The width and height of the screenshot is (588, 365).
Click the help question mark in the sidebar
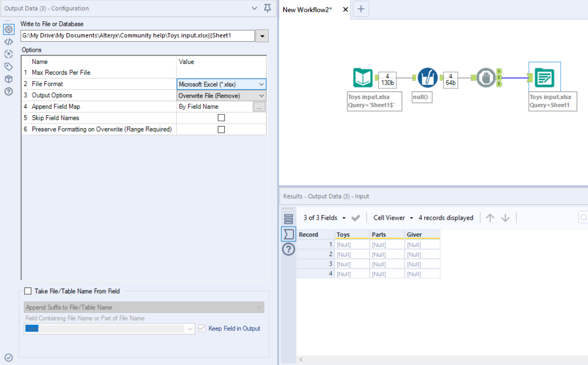pos(9,91)
